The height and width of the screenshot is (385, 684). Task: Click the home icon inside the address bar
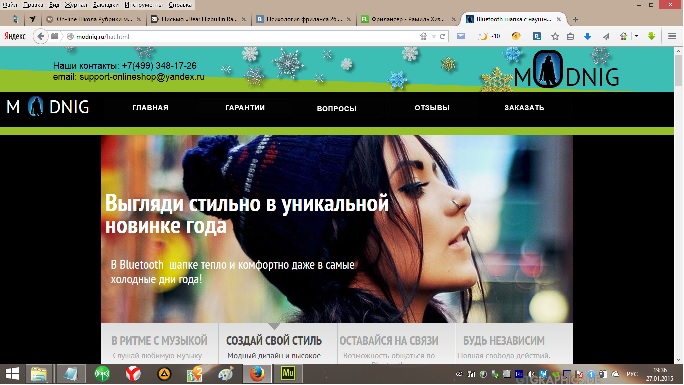tap(423, 37)
